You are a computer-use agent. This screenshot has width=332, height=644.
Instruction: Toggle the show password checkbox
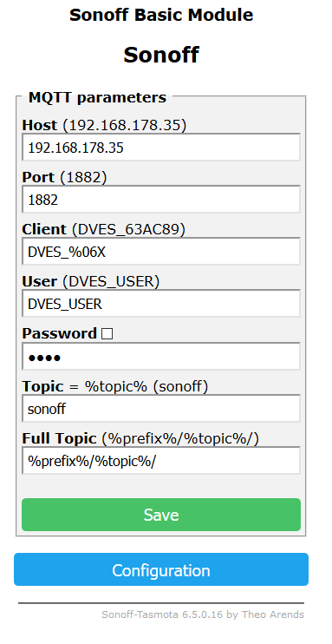[107, 333]
